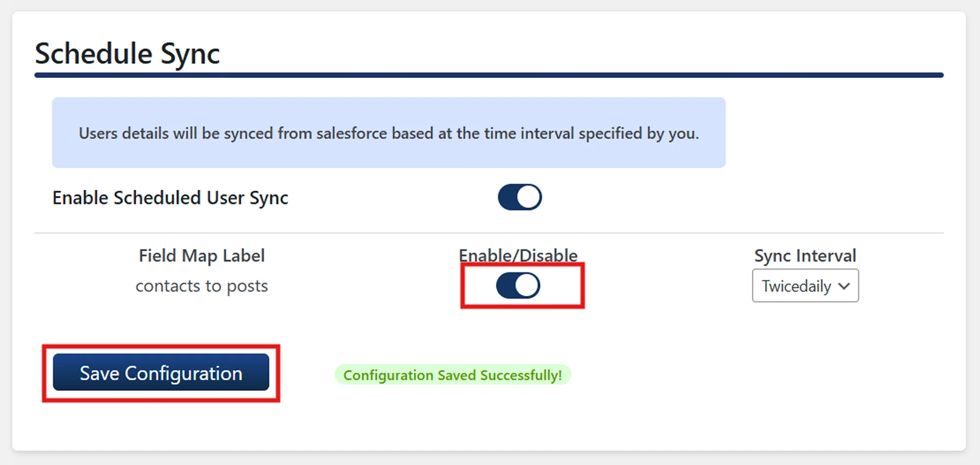Click the thin grey separator above Field Map Label
980x465 pixels.
(489, 233)
